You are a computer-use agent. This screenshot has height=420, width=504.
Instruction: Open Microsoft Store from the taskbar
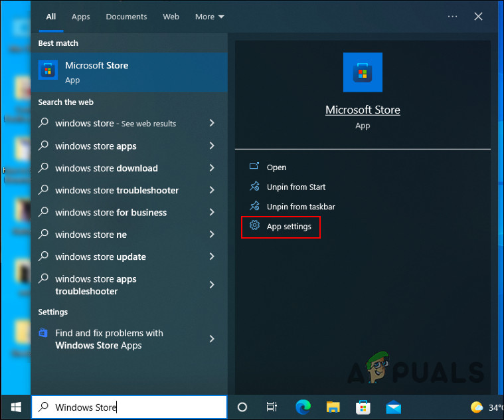click(x=363, y=407)
